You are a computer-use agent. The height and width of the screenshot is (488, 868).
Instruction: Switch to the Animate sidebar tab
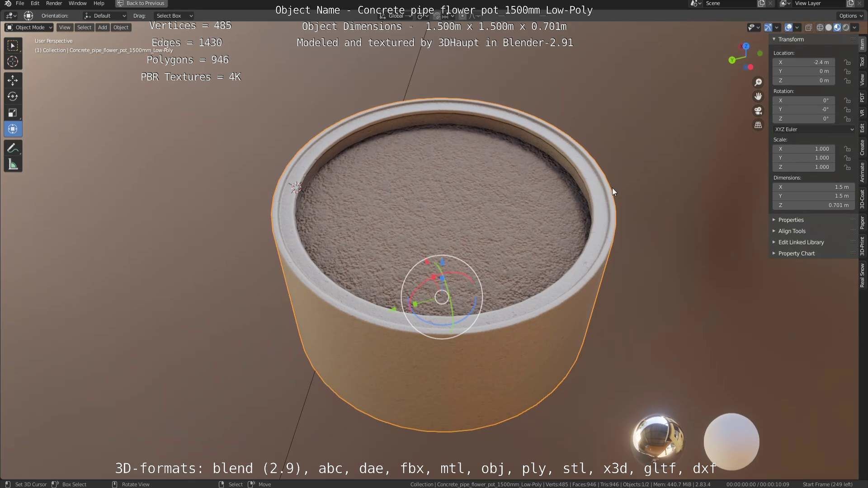(863, 172)
